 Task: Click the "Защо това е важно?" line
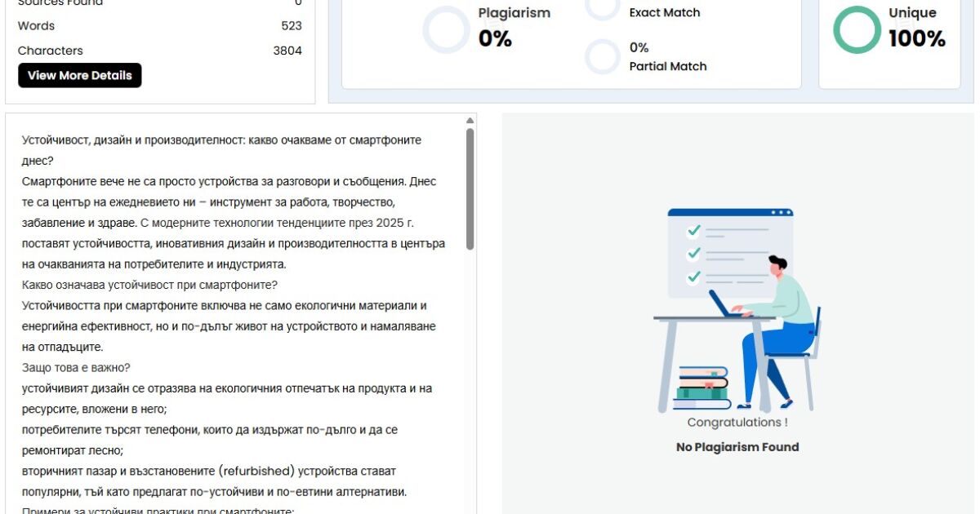coord(76,368)
